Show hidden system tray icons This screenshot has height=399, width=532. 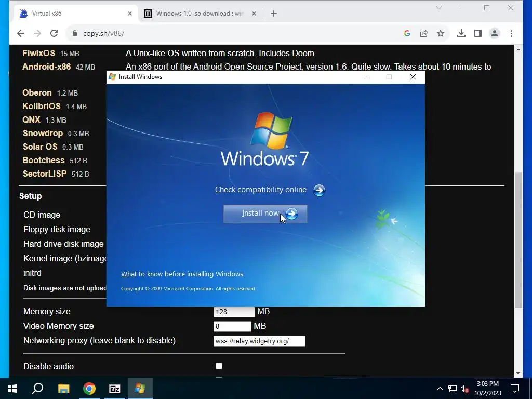point(440,389)
